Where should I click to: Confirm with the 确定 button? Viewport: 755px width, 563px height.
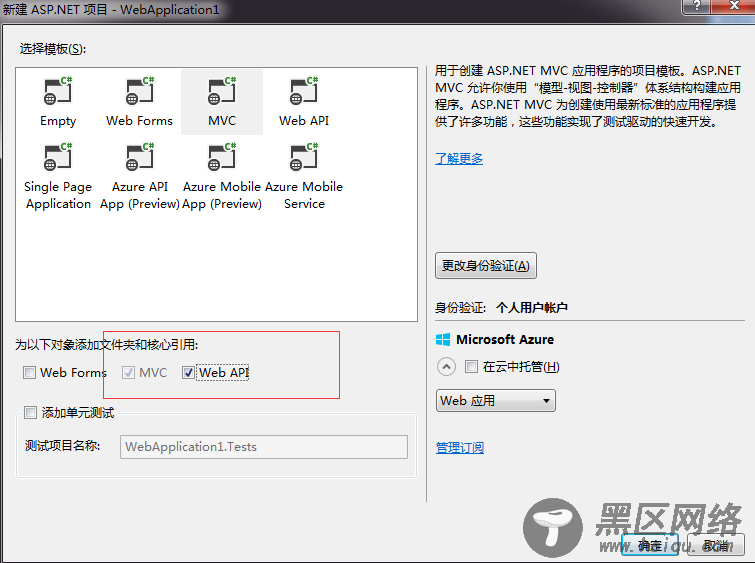point(650,545)
